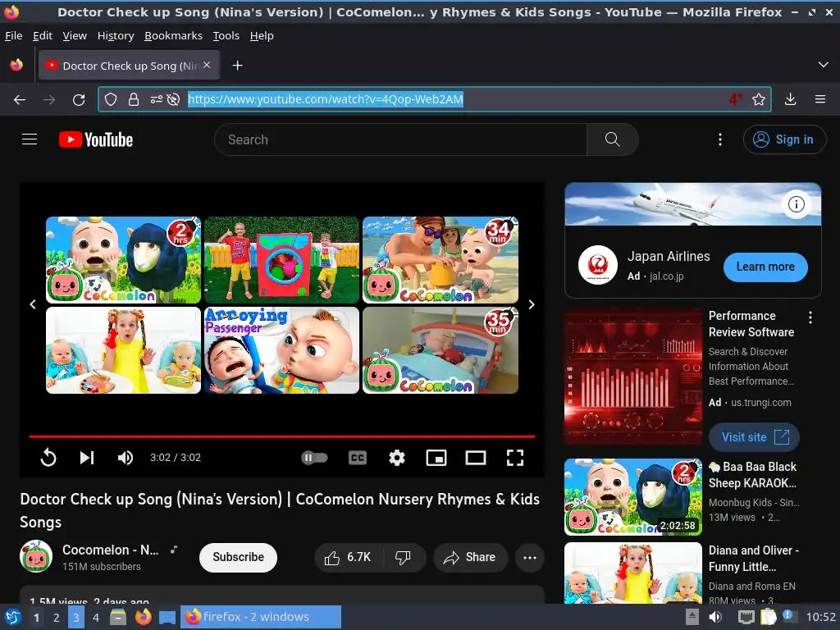Open YouTube settings three-dot menu
The height and width of the screenshot is (630, 840).
(720, 139)
